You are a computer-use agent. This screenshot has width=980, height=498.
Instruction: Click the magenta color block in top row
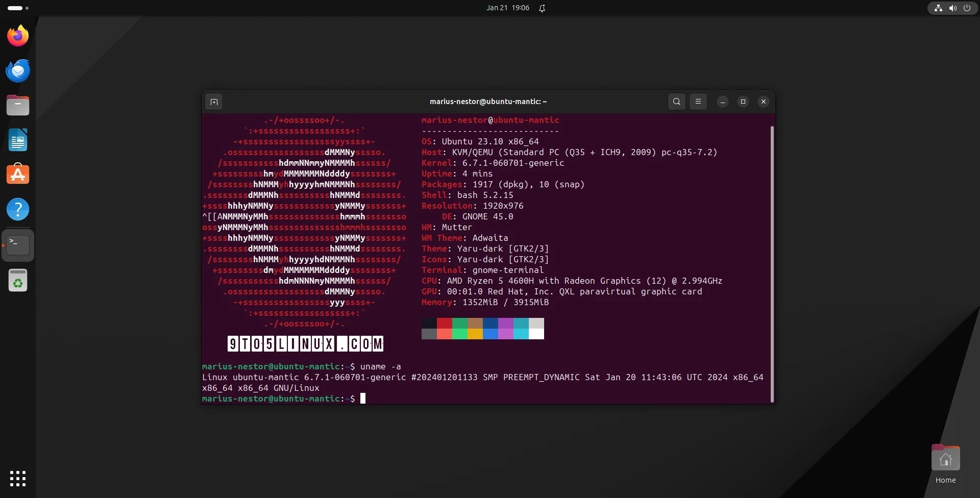[506, 323]
